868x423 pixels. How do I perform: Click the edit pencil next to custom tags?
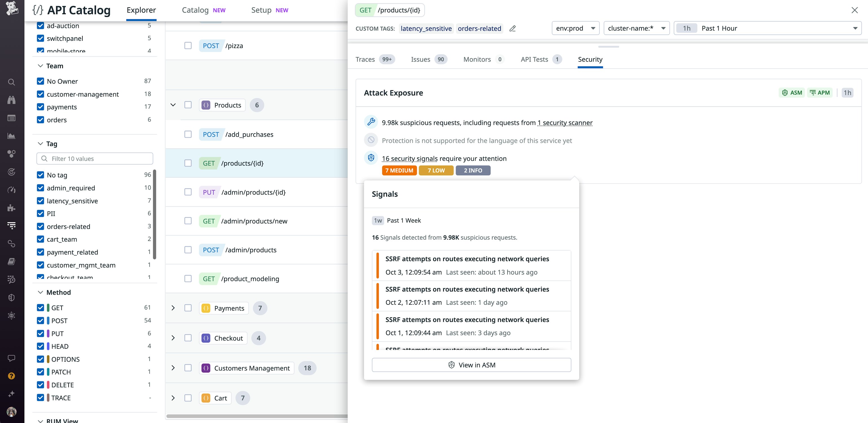click(512, 28)
